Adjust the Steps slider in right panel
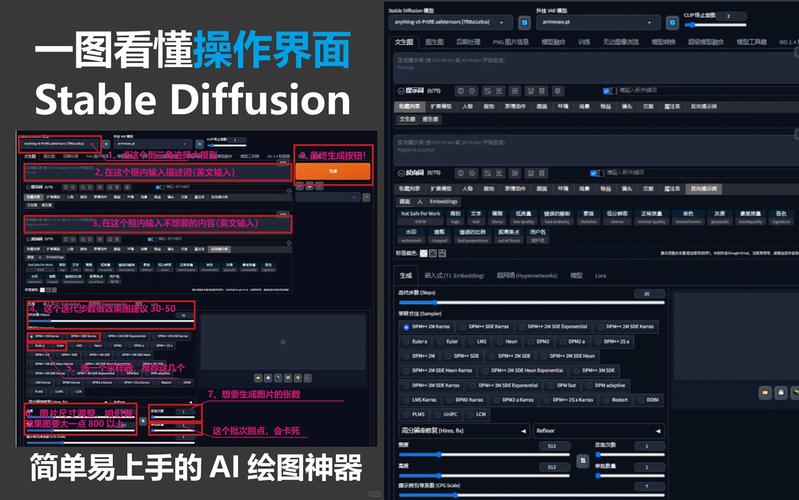Screen dimensions: 799x500 pos(531,303)
